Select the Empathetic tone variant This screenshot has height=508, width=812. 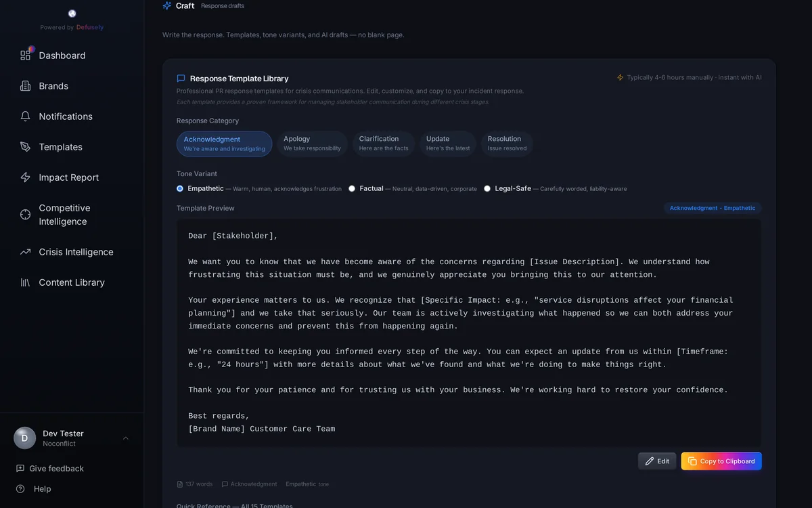[179, 188]
